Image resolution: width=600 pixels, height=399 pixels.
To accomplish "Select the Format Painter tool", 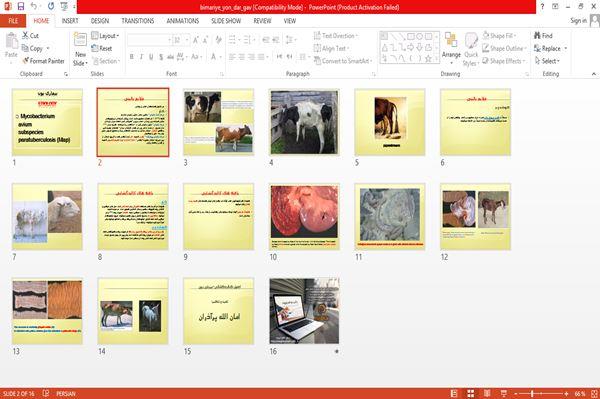I will [x=43, y=61].
